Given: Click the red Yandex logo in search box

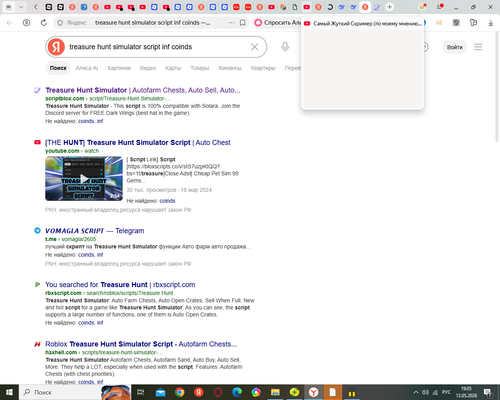Looking at the screenshot, I should [x=56, y=47].
